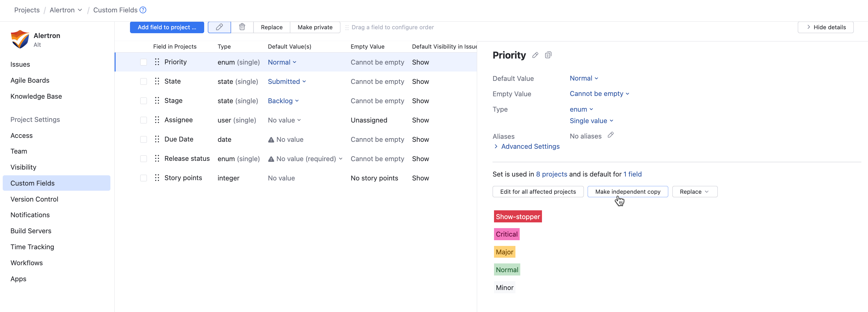Click the pencil edit icon in toolbar

click(x=219, y=27)
